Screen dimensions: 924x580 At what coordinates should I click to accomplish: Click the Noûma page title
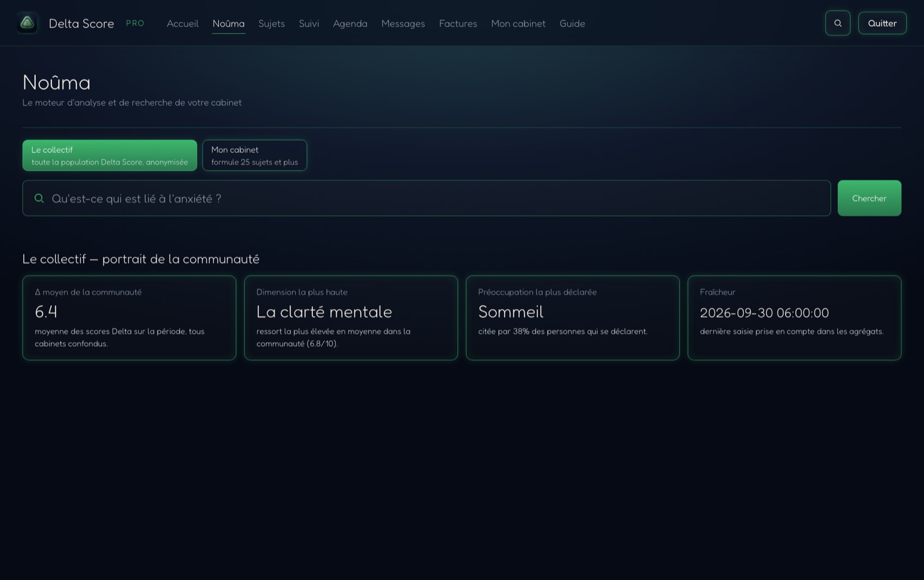coord(57,83)
